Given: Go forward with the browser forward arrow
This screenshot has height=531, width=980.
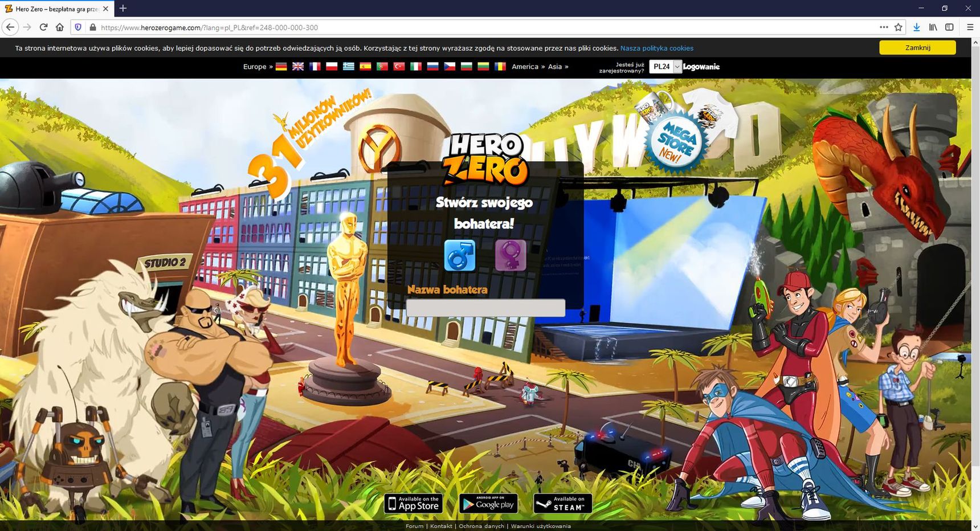Looking at the screenshot, I should pyautogui.click(x=27, y=27).
